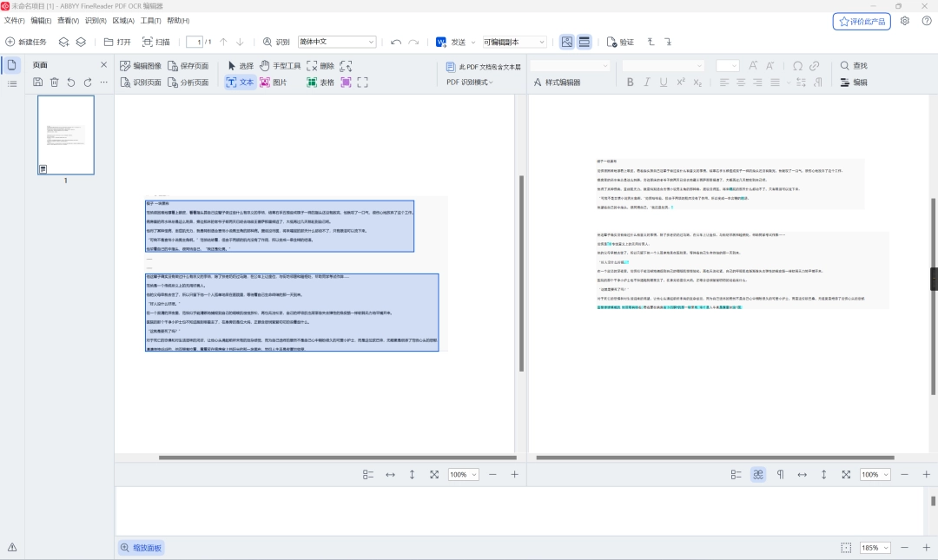Click the undo arrow in the main toolbar
This screenshot has width=938, height=560.
395,42
